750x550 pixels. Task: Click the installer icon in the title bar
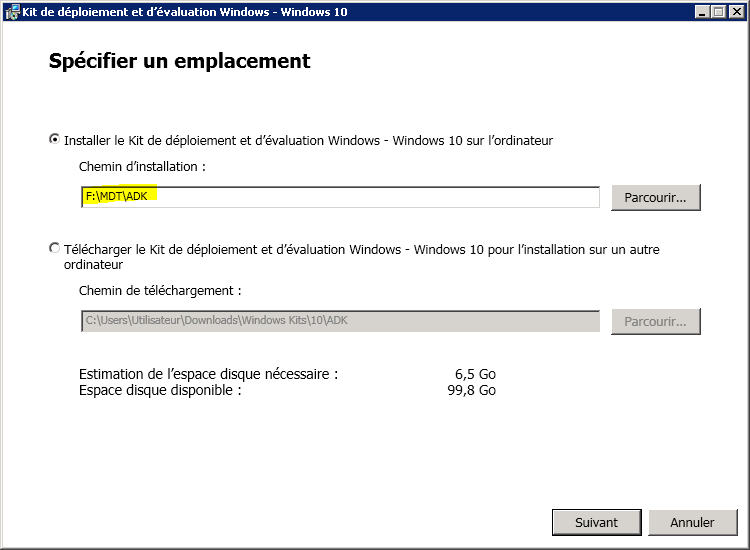(12, 11)
